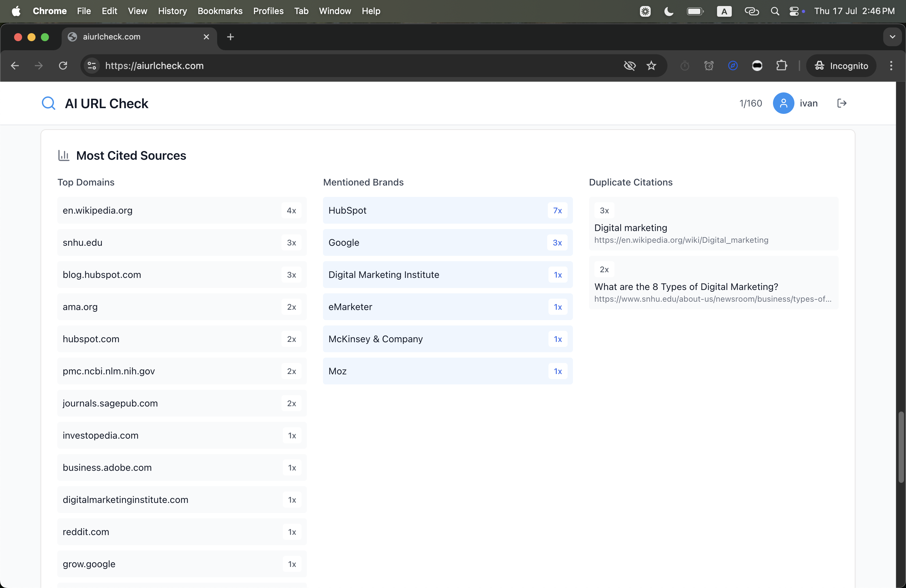Viewport: 906px width, 588px height.
Task: Open the Apple menu
Action: (16, 11)
